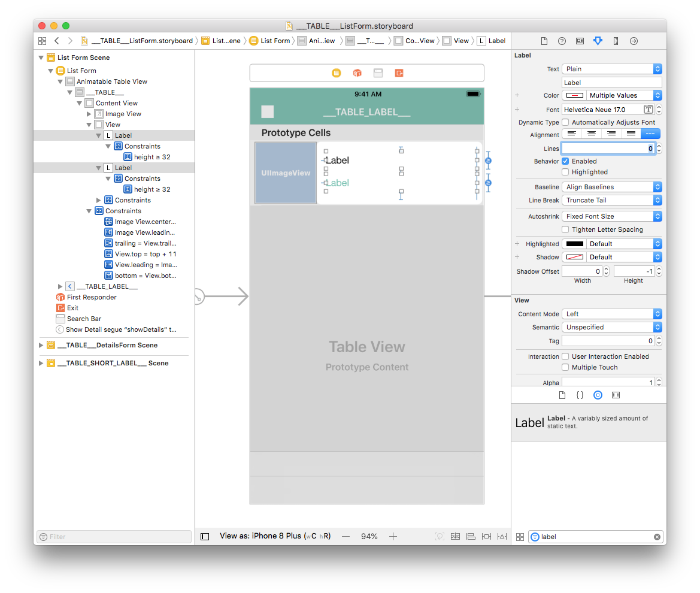The image size is (700, 593).
Task: Click View as: iPhone 8 Plus
Action: coord(275,536)
